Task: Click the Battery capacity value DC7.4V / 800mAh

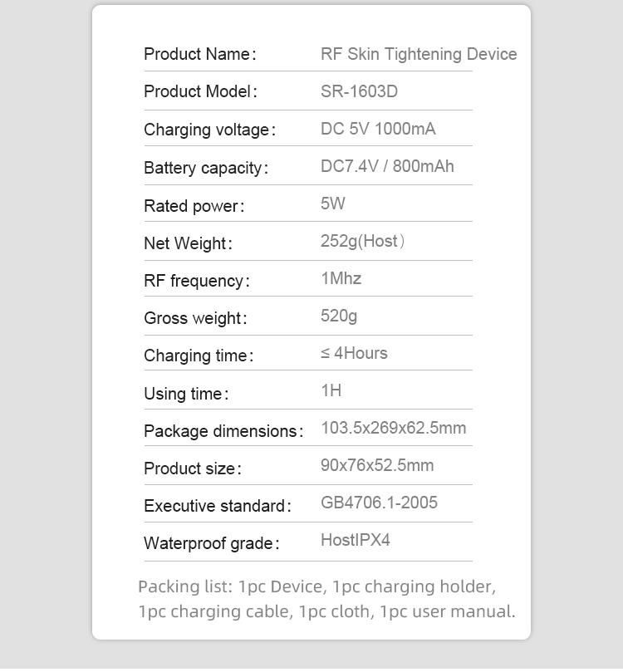Action: click(x=387, y=166)
